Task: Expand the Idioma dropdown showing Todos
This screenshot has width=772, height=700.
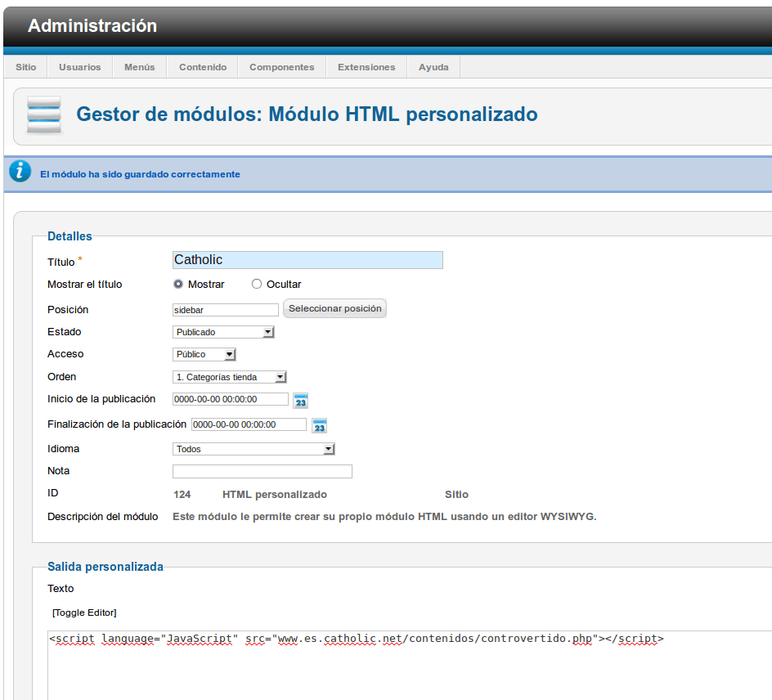Action: [x=254, y=449]
